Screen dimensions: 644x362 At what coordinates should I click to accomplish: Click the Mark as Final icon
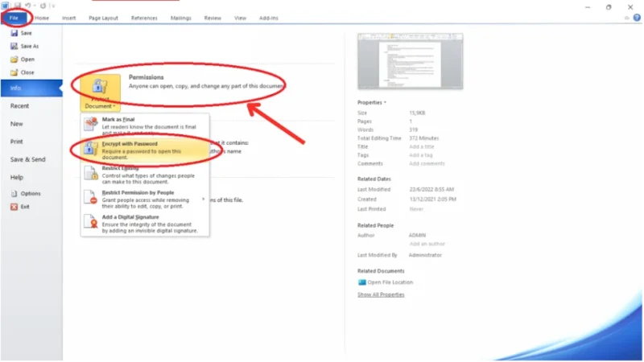pyautogui.click(x=91, y=124)
